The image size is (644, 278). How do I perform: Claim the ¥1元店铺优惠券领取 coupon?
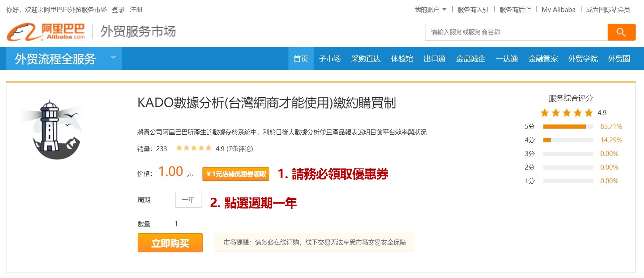point(236,174)
